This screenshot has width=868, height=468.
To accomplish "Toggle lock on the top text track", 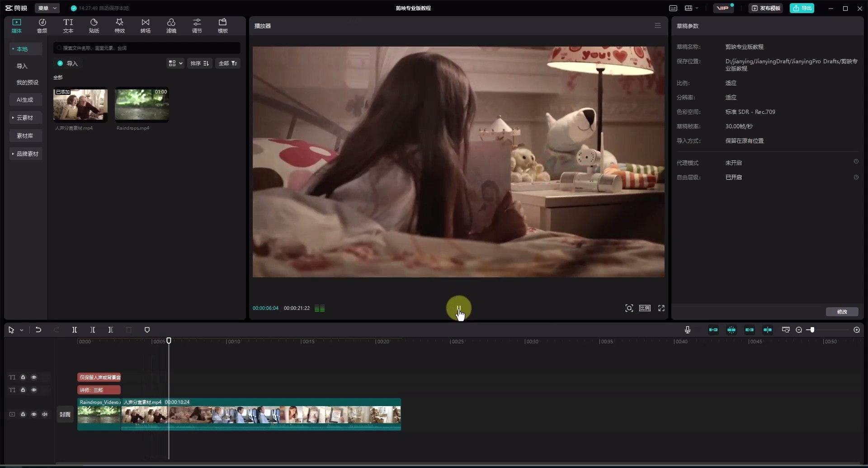I will coord(23,377).
